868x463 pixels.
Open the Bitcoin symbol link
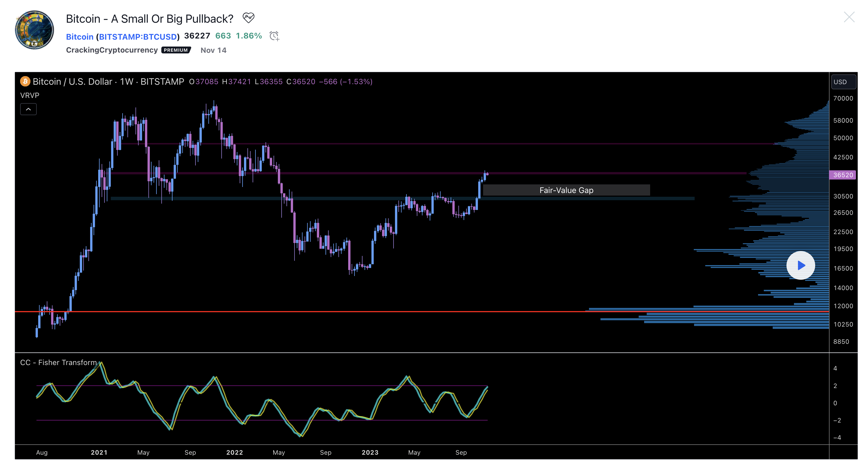coord(80,36)
